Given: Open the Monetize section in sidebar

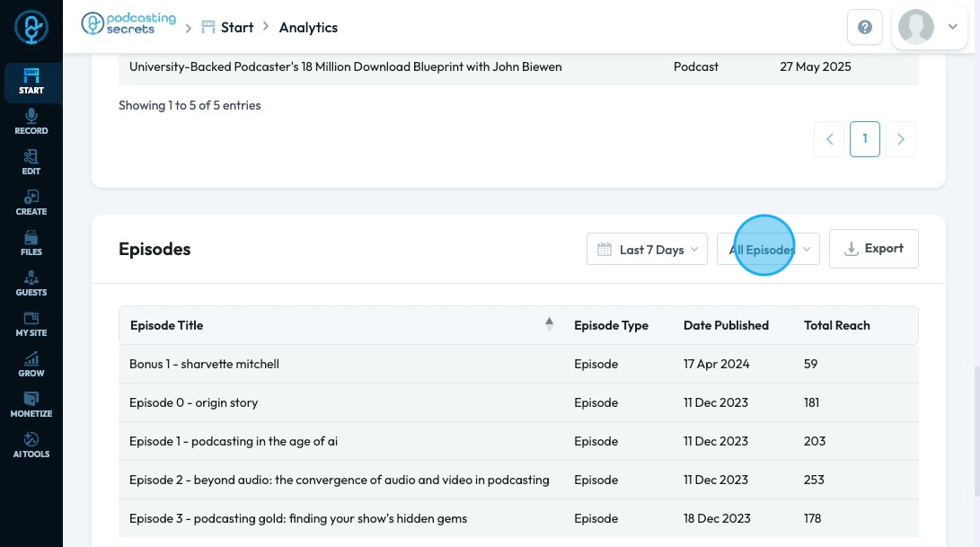Looking at the screenshot, I should pyautogui.click(x=31, y=405).
